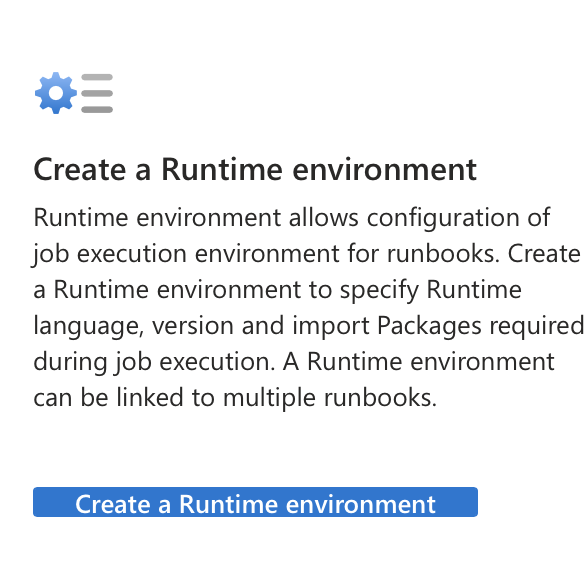Click the gray list lines icon

97,93
